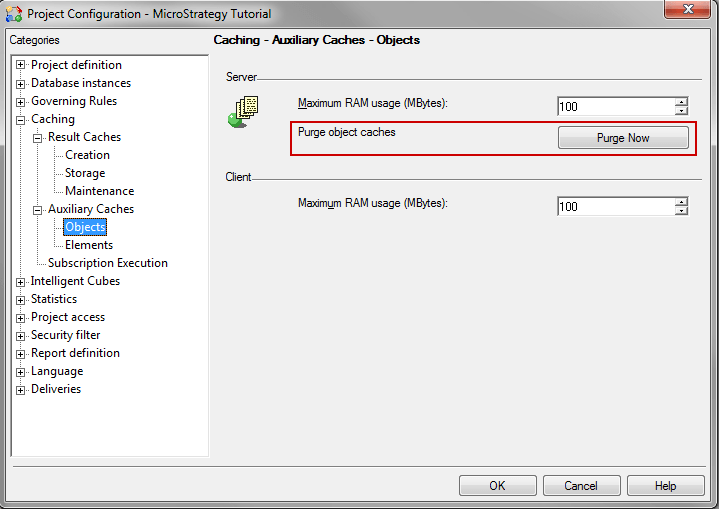Select Intelligent Cubes category
This screenshot has height=509, width=719.
[75, 281]
